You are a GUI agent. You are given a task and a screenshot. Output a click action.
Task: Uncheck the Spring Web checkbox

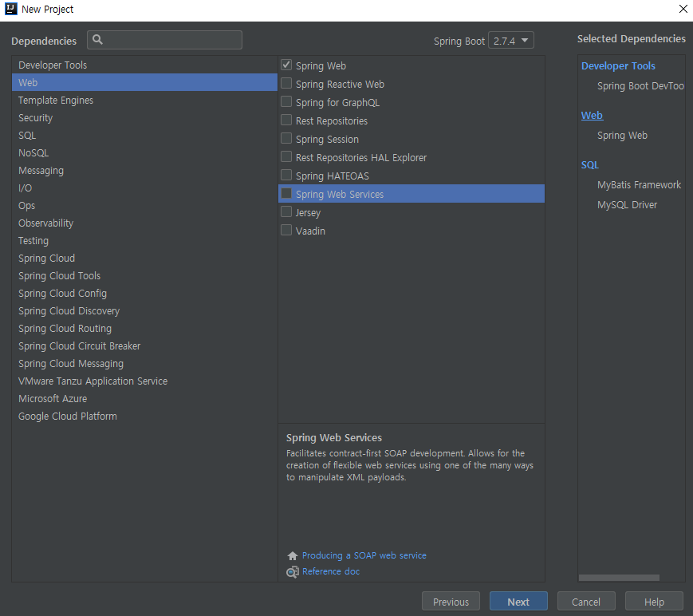tap(286, 65)
